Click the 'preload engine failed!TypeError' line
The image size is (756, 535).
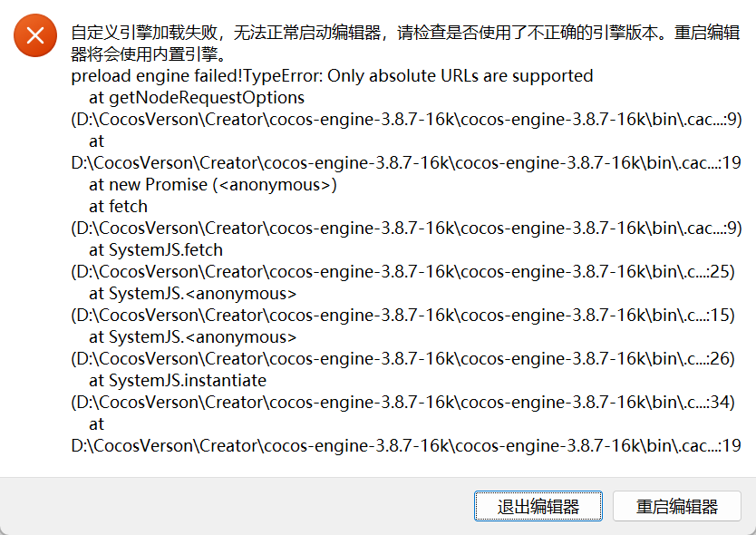pos(332,76)
